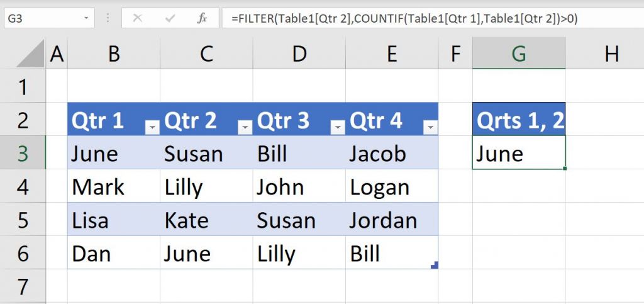Click the Select All corner triangle
This screenshot has height=304, width=644.
[31, 55]
